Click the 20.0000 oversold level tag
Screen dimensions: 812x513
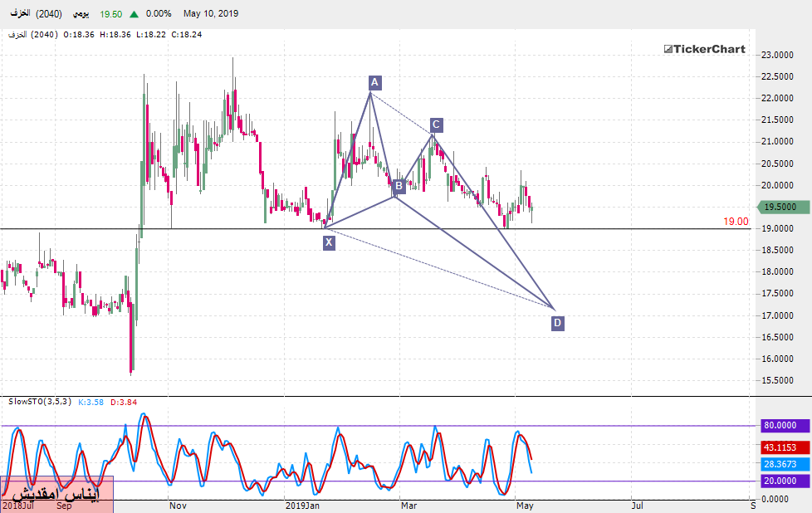(x=782, y=481)
